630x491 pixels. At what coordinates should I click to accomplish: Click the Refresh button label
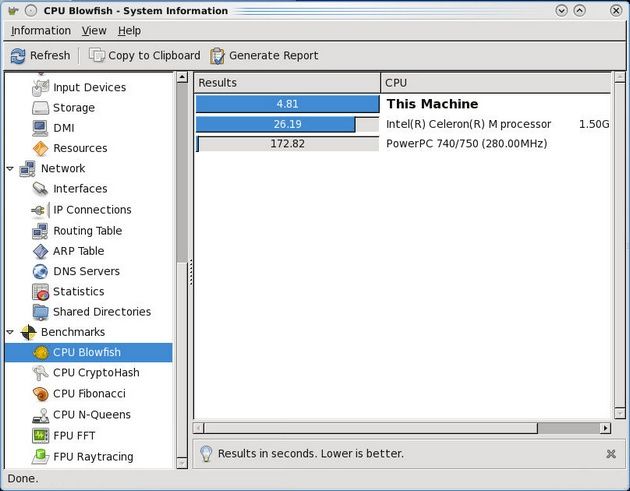(50, 55)
